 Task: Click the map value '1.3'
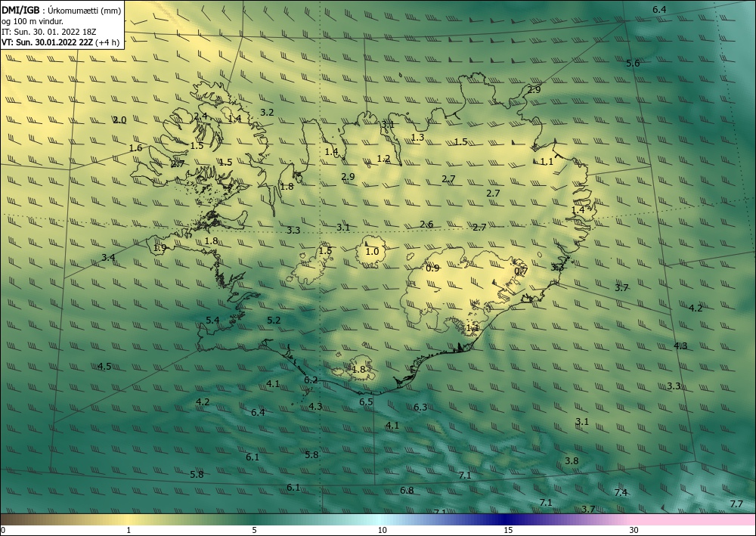(417, 138)
